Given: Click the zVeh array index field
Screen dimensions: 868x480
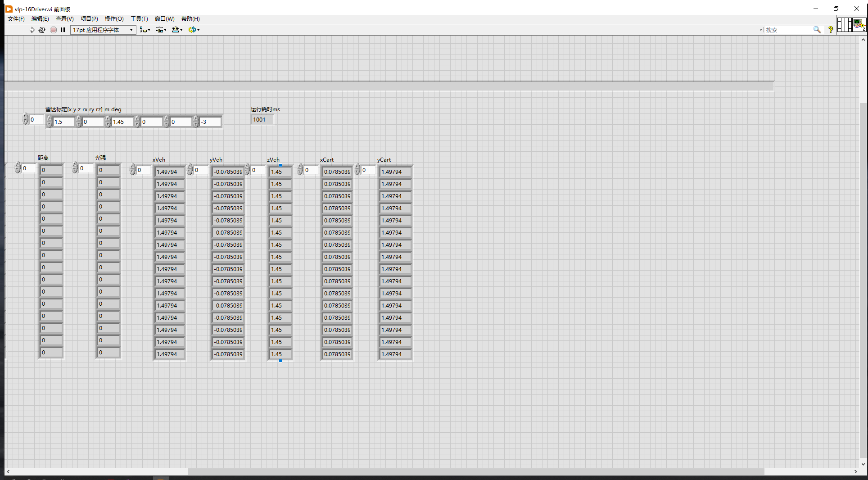Looking at the screenshot, I should [x=258, y=170].
